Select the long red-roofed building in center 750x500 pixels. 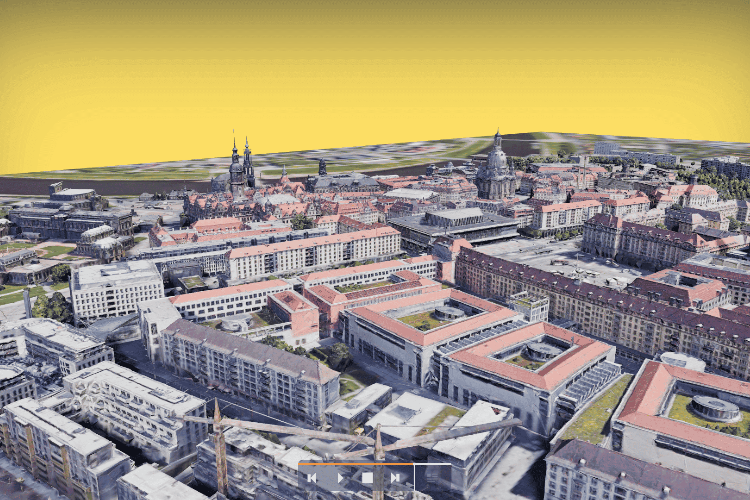pos(313,252)
